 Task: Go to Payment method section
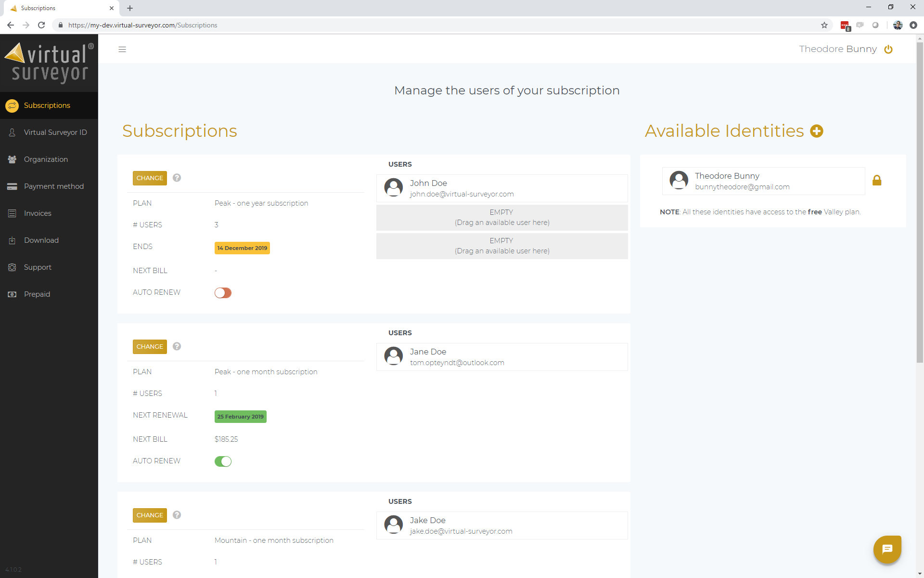point(53,186)
